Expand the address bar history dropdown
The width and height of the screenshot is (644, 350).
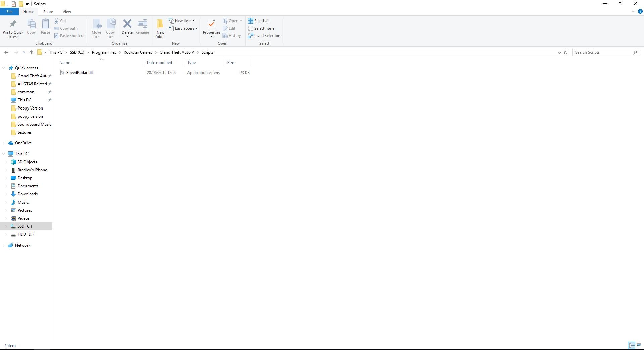(559, 52)
